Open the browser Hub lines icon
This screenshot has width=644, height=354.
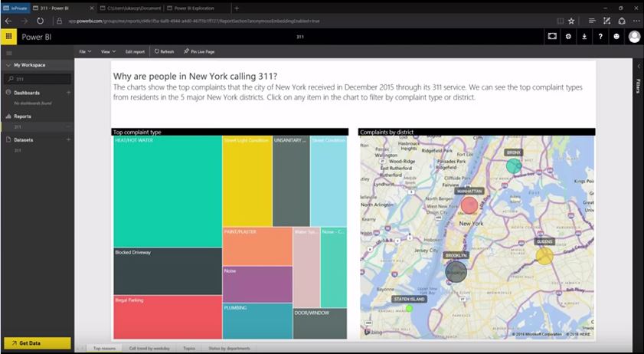[592, 21]
